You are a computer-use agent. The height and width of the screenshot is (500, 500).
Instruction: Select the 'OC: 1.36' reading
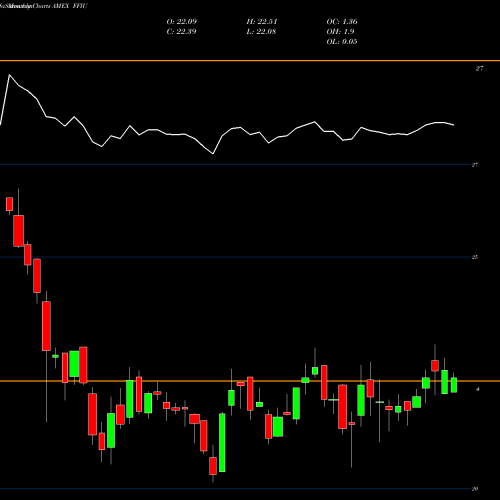coord(342,22)
